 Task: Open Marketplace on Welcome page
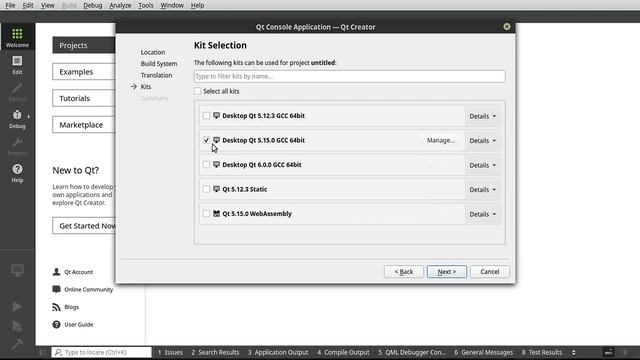click(x=84, y=125)
